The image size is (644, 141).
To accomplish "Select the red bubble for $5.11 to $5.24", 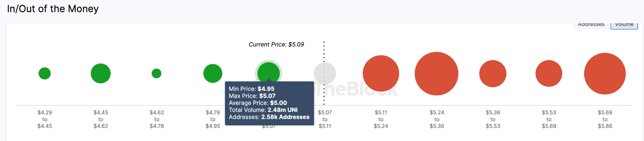I will (381, 73).
